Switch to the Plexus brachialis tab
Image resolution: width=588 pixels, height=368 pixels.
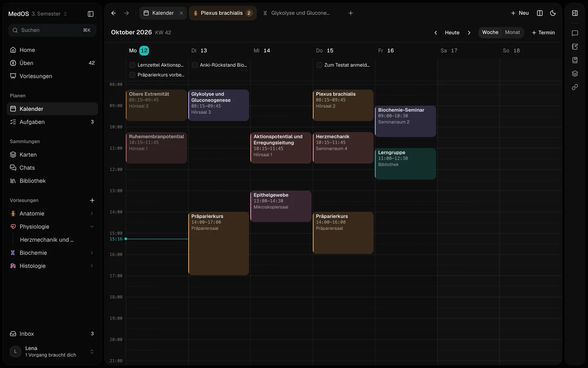[223, 13]
